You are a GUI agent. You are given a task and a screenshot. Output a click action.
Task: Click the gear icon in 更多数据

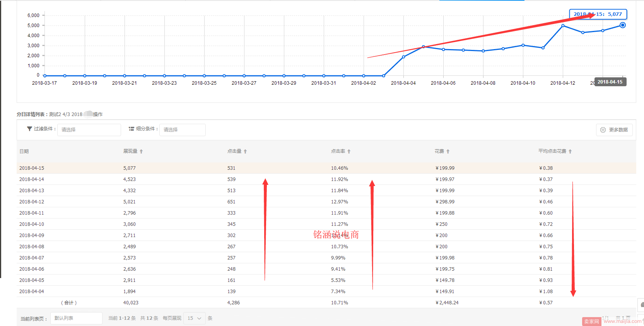click(603, 130)
